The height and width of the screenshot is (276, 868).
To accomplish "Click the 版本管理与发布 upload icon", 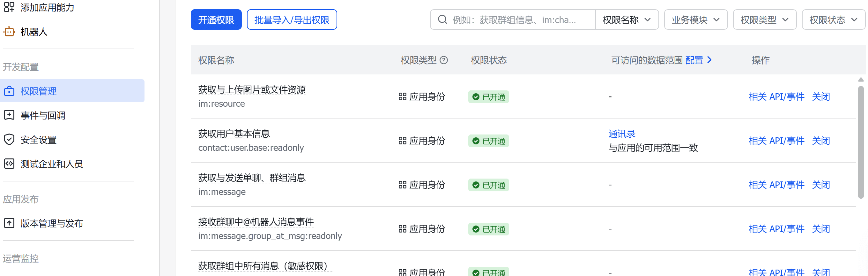I will point(9,223).
